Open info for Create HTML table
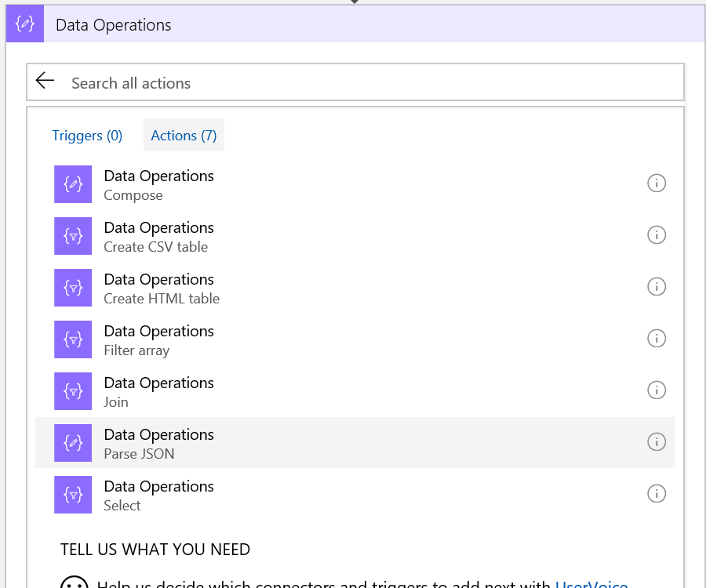This screenshot has width=706, height=588. tap(657, 287)
